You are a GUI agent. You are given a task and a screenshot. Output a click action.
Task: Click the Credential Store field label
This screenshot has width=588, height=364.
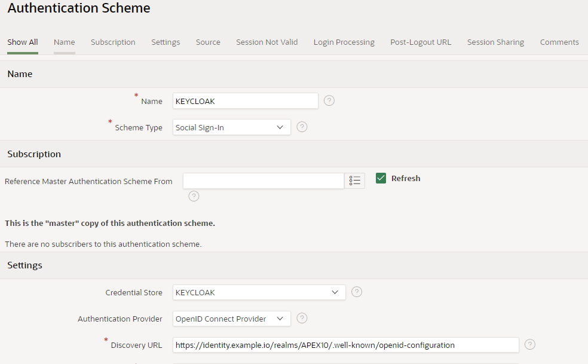134,292
